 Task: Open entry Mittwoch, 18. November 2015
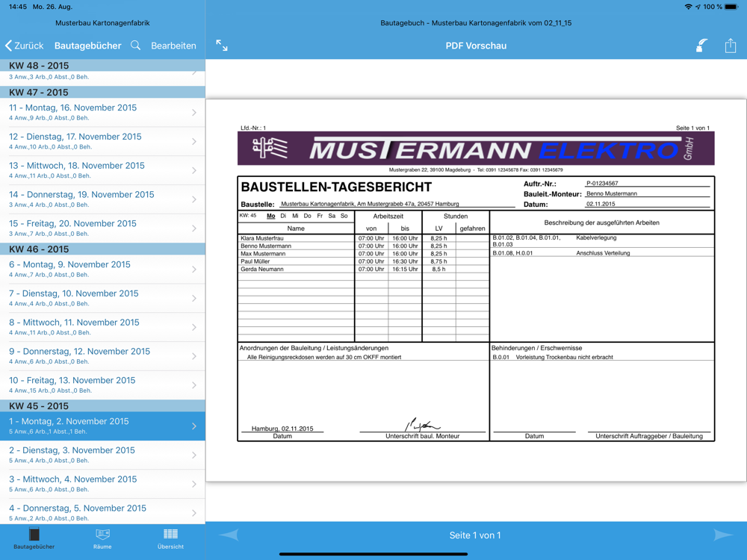coord(102,170)
